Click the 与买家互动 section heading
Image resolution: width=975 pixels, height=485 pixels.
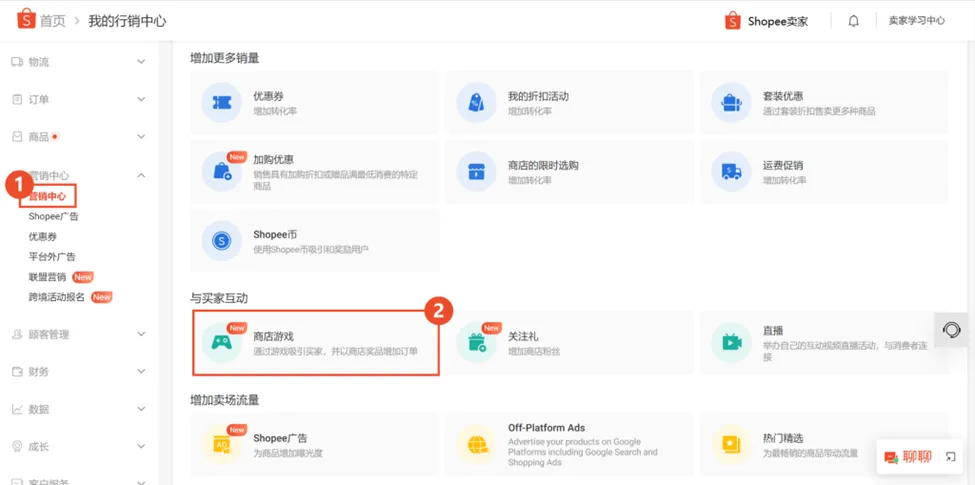[x=219, y=298]
